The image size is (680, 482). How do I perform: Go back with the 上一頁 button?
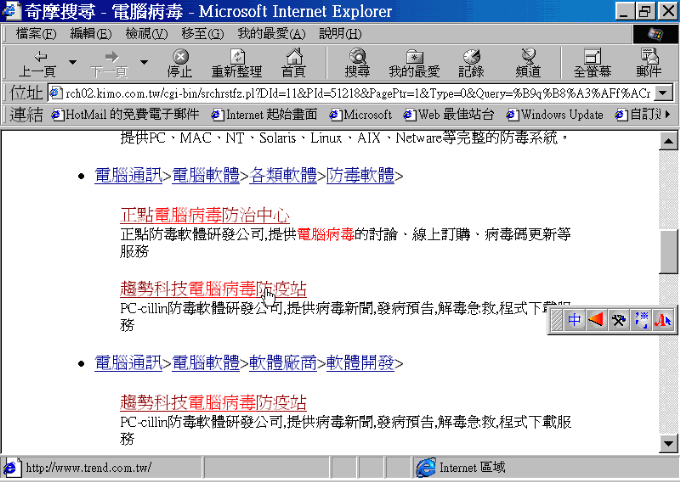point(37,63)
